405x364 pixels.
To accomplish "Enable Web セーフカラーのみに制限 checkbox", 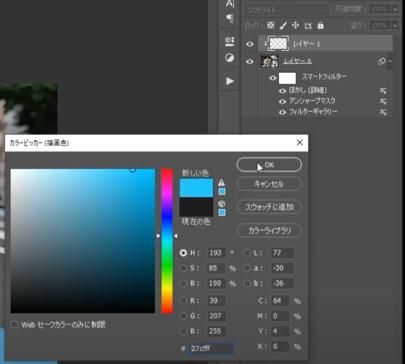I will click(x=14, y=324).
